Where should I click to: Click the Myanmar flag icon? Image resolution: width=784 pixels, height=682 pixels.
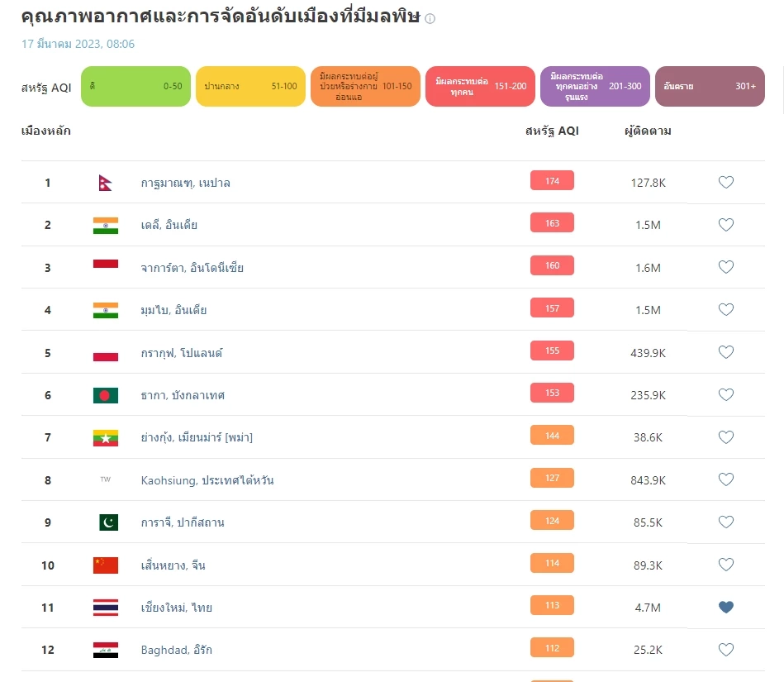pos(105,437)
